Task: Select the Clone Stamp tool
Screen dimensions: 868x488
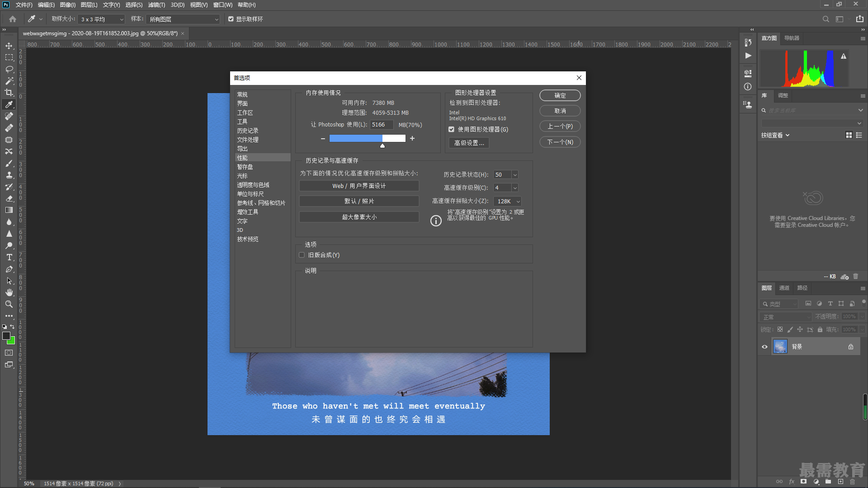Action: click(x=9, y=175)
